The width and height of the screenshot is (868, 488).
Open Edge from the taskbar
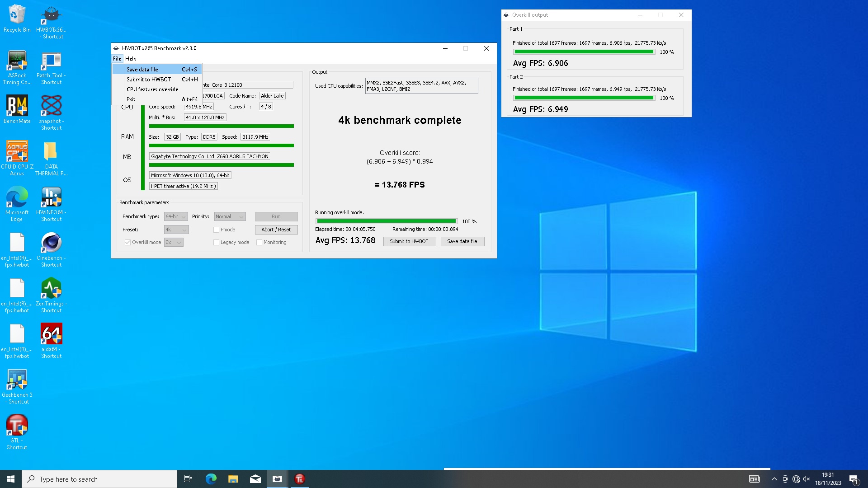211,479
